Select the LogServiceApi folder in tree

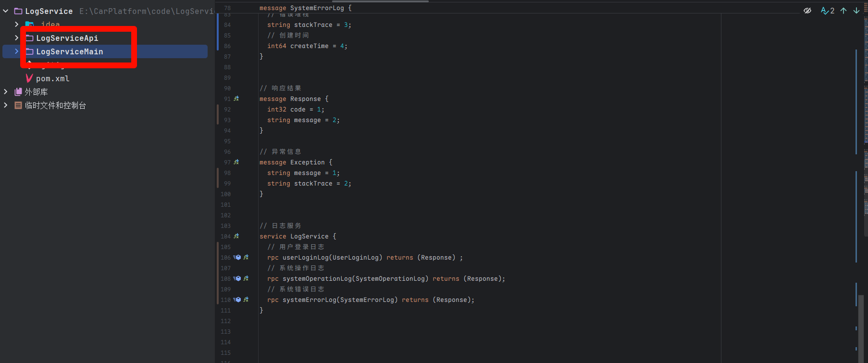tap(67, 38)
